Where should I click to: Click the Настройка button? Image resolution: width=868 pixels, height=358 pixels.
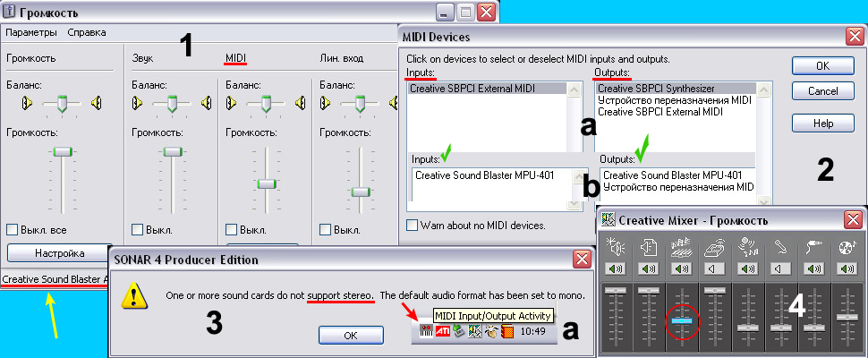(x=60, y=253)
